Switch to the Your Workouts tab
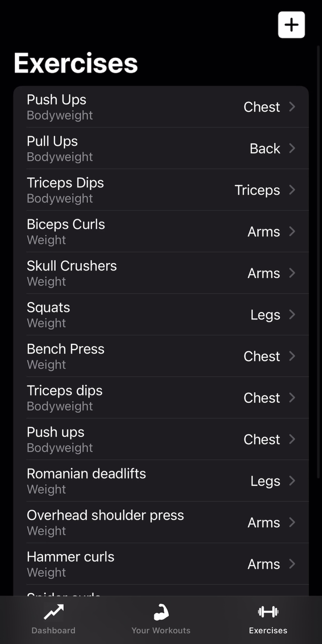This screenshot has width=322, height=644. pos(161,621)
